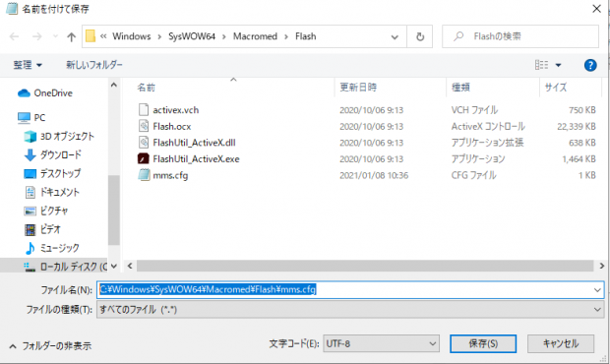Click the folder icon in address bar
This screenshot has width=610, height=364.
(91, 36)
